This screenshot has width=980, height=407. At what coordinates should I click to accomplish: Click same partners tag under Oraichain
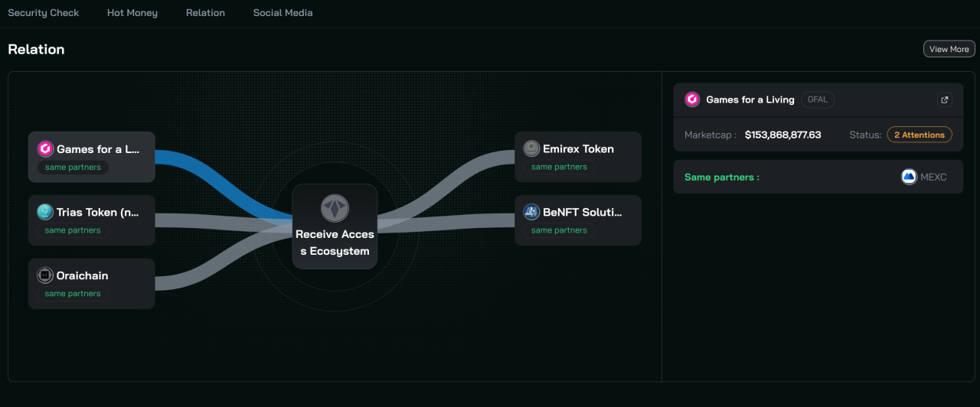tap(73, 294)
